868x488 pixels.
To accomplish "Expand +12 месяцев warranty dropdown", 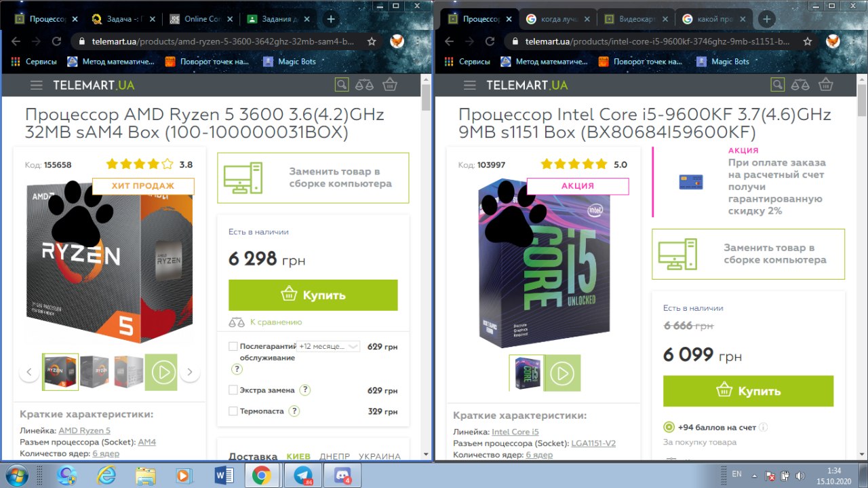I will [x=328, y=346].
